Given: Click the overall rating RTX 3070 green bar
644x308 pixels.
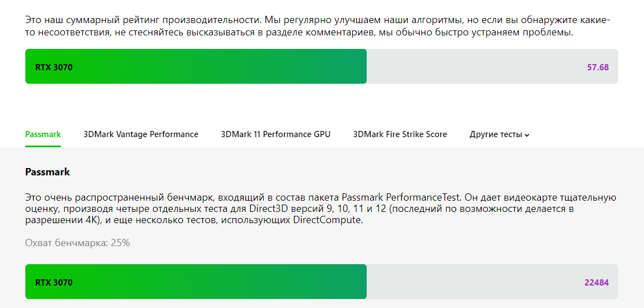Looking at the screenshot, I should coord(196,66).
